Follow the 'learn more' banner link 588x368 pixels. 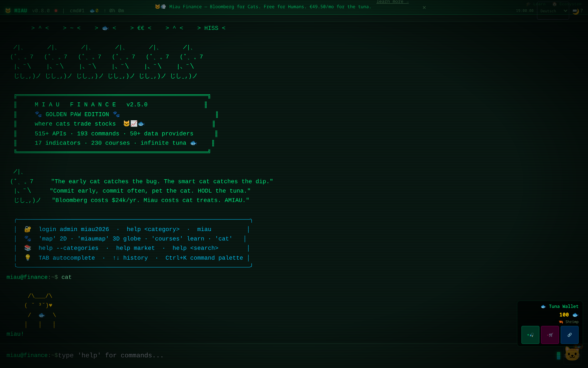(x=392, y=2)
